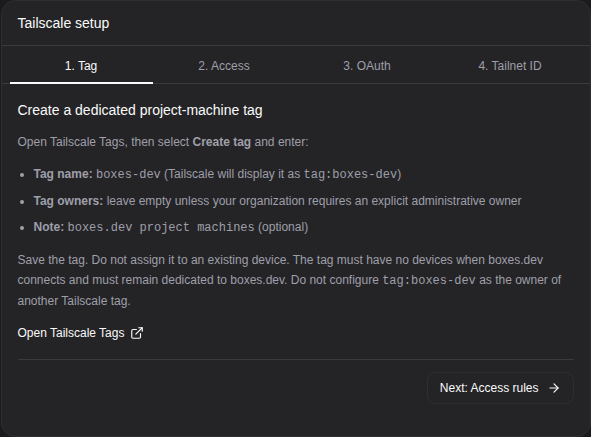
Task: Click the parenthetical code 'tag:boxes-dev' in the Tag name line
Action: (x=351, y=174)
